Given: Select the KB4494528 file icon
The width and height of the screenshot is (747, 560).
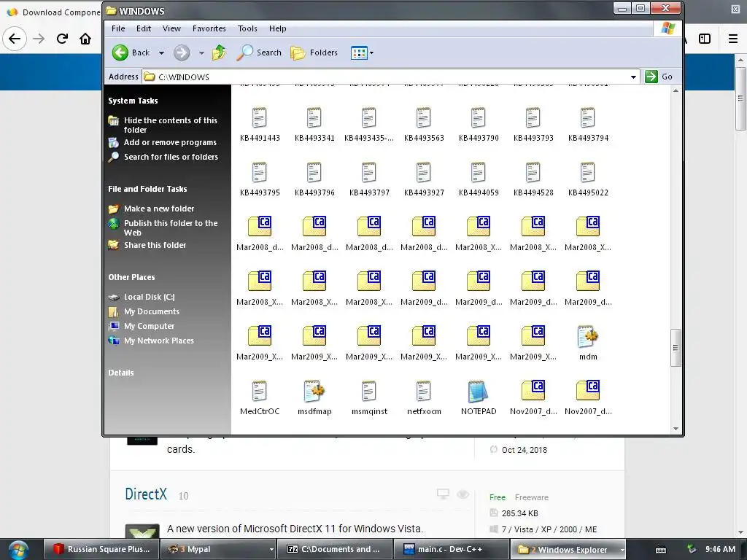Looking at the screenshot, I should point(533,173).
